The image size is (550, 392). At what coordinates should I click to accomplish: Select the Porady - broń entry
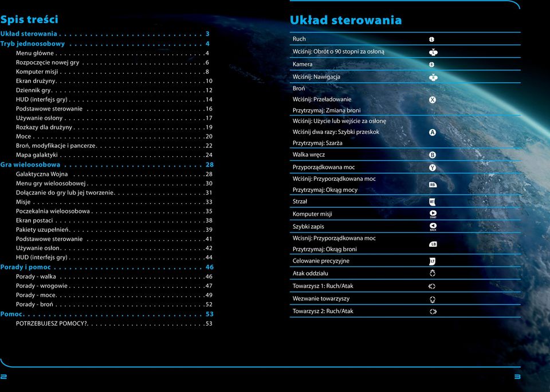114,304
